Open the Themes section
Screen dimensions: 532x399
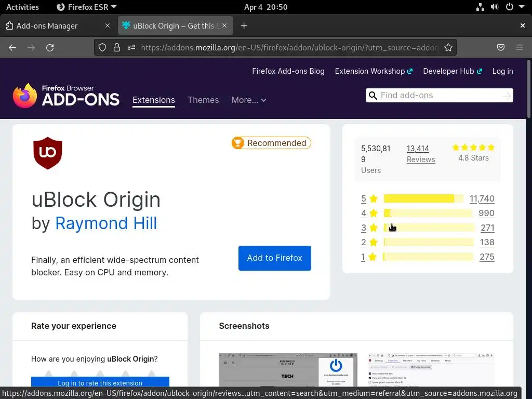tap(203, 100)
